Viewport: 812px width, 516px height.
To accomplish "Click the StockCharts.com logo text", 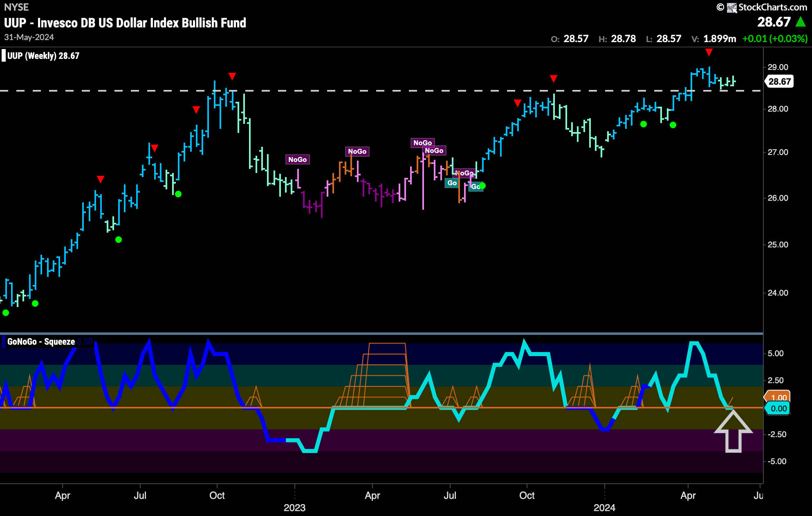I will click(773, 7).
